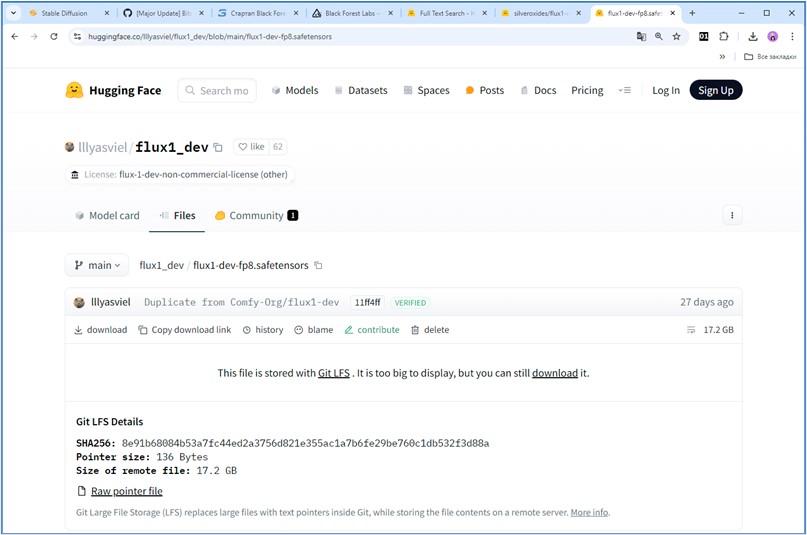Expand the main branch dropdown
807x535 pixels.
coord(97,266)
